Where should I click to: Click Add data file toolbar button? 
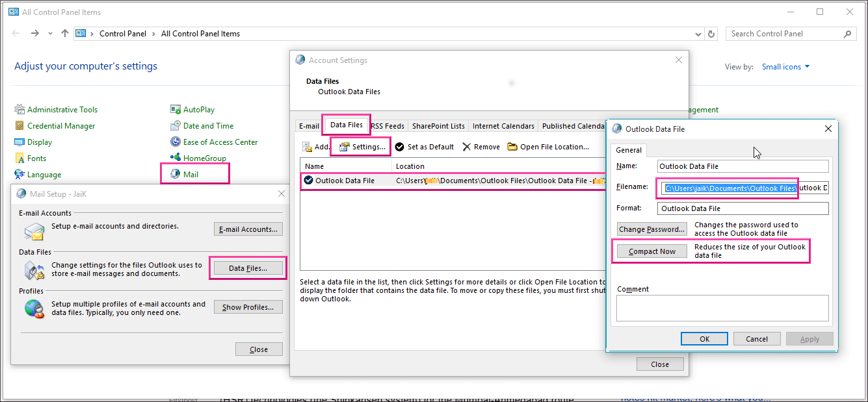coord(316,147)
